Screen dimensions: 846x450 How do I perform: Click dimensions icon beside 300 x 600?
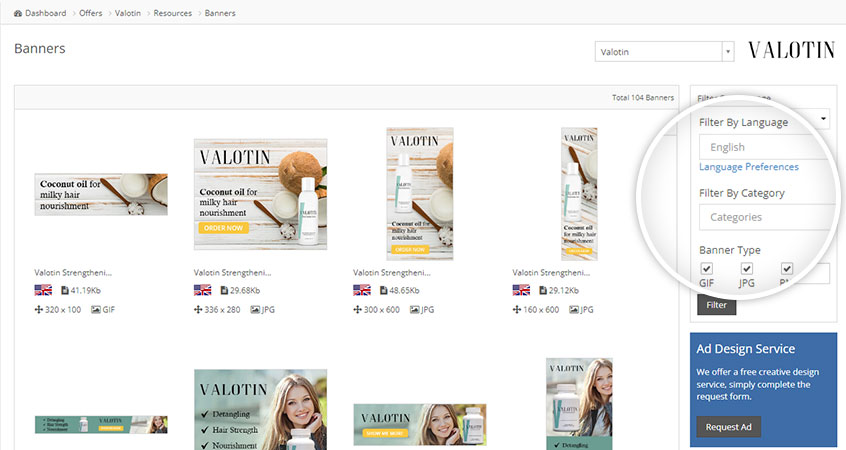tap(359, 310)
